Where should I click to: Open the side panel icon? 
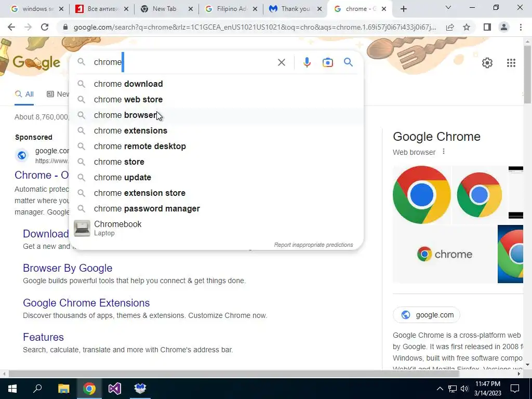click(x=487, y=27)
